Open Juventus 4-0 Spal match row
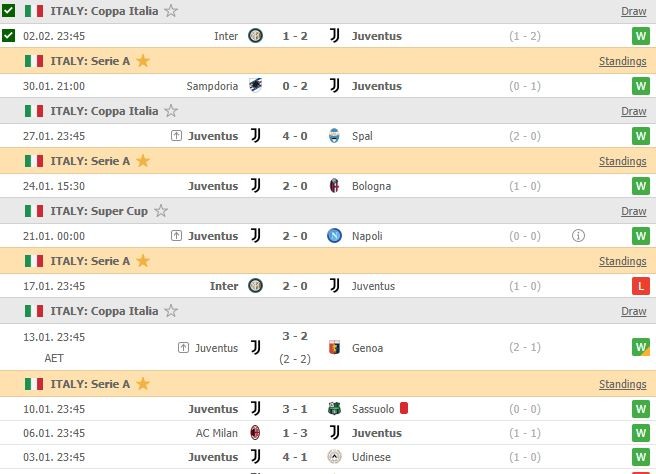Screen dimensions: 656x474 [296, 136]
